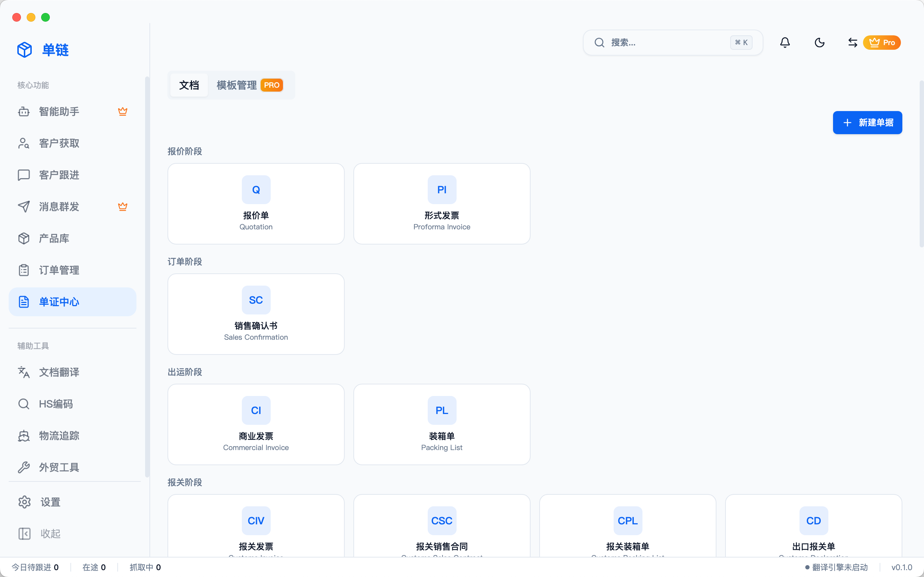The image size is (924, 577).
Task: Open the 报价单 Quotation card
Action: (x=256, y=204)
